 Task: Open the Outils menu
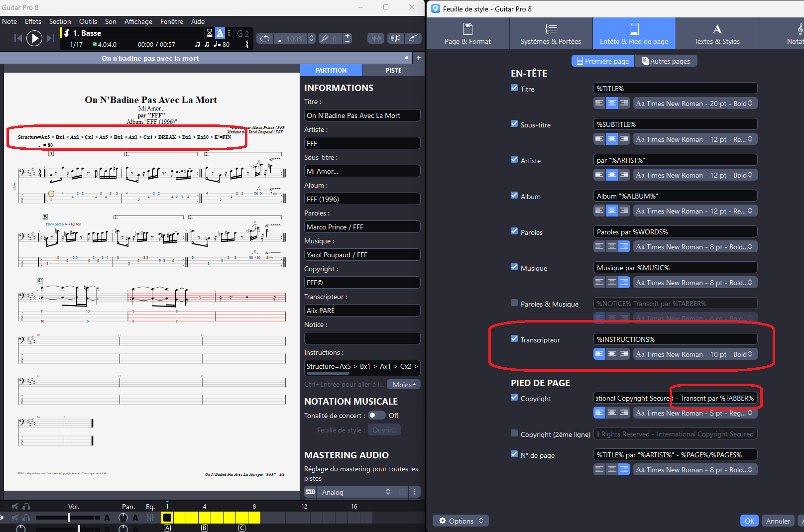88,21
